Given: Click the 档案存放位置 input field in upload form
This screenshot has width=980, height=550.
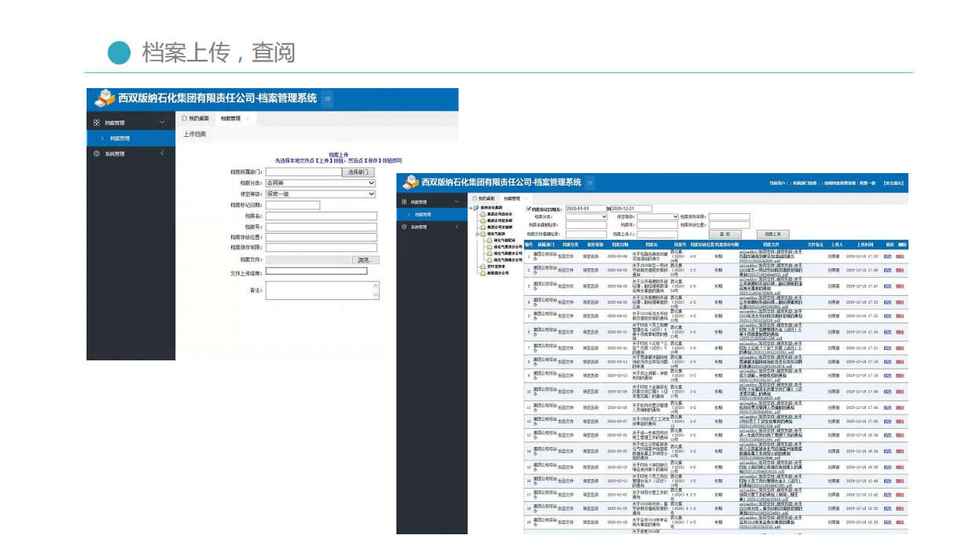Looking at the screenshot, I should click(x=321, y=237).
